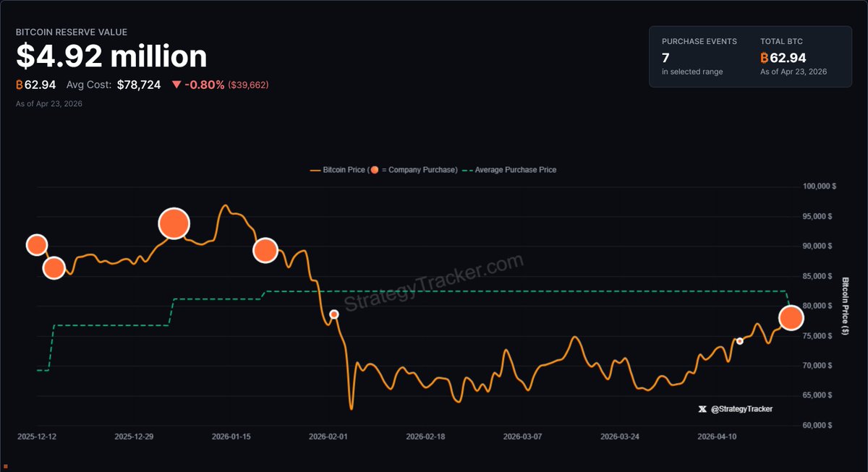The image size is (868, 472).
Task: Click the TOTAL BTC label
Action: point(781,41)
